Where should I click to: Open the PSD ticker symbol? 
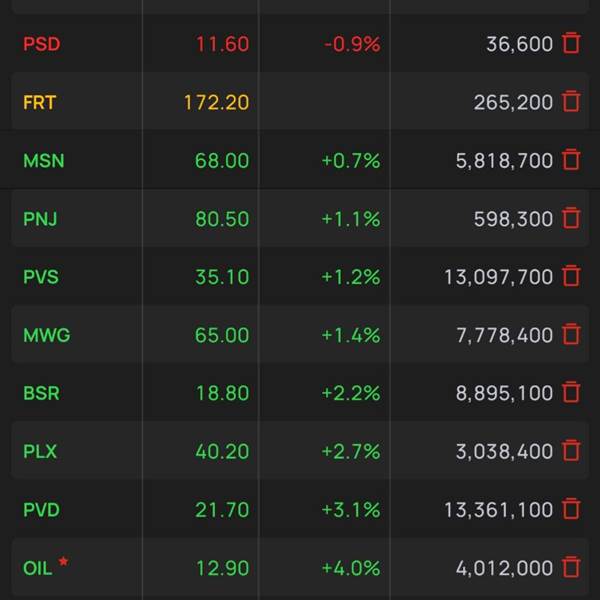pyautogui.click(x=42, y=44)
